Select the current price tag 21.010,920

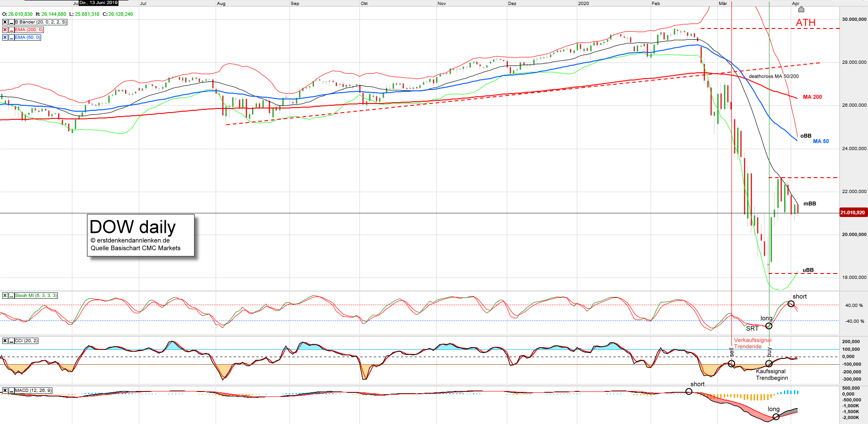tap(853, 212)
